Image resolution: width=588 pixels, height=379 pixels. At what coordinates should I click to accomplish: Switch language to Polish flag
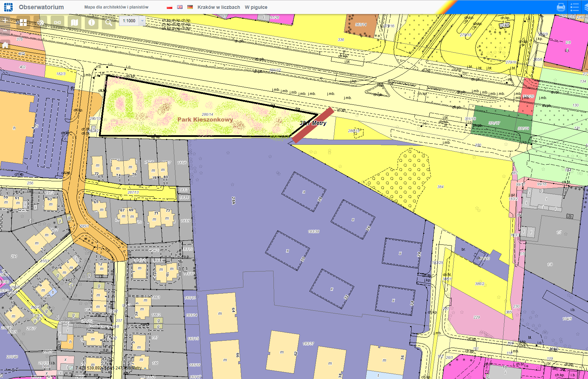point(170,7)
